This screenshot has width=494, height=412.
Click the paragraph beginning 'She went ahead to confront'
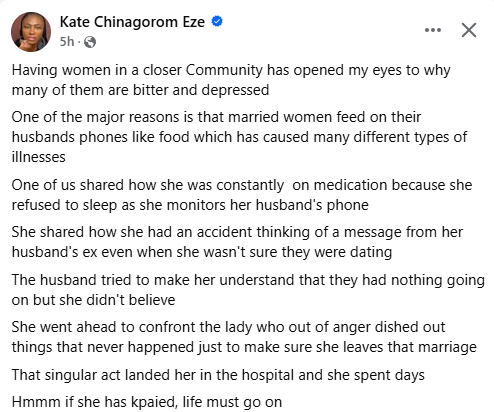tap(244, 337)
